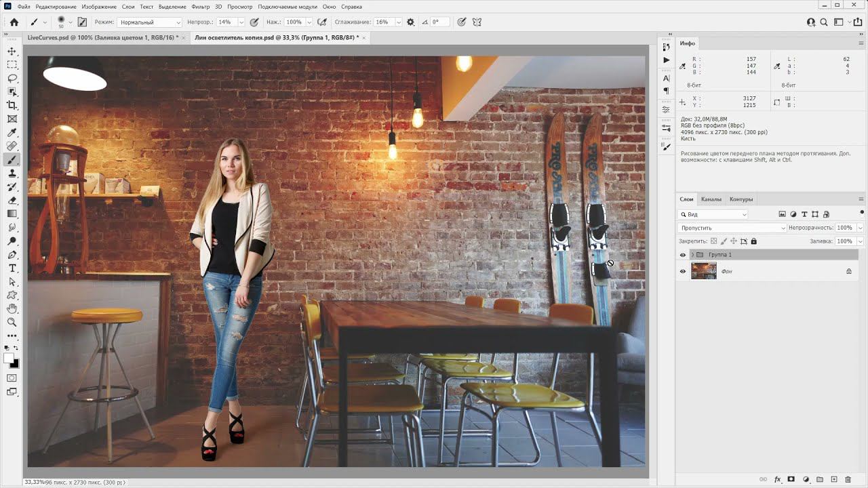
Task: Open the Фильтр menu
Action: click(201, 6)
